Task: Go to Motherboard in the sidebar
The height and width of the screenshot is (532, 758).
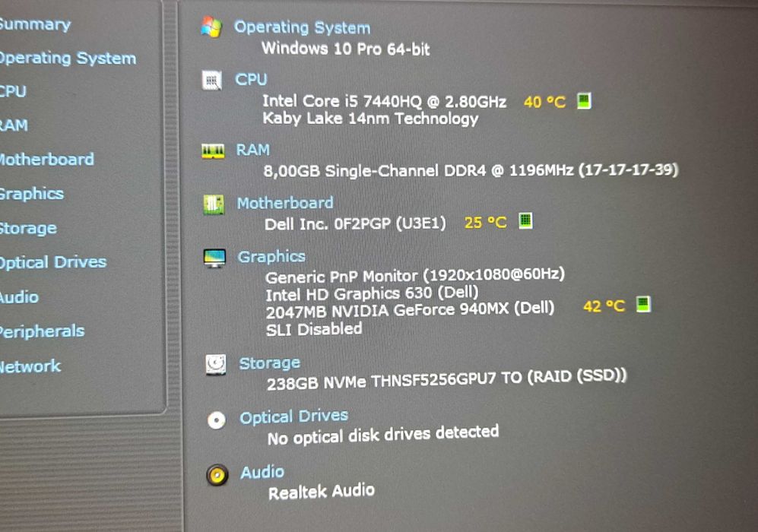Action: 47,159
